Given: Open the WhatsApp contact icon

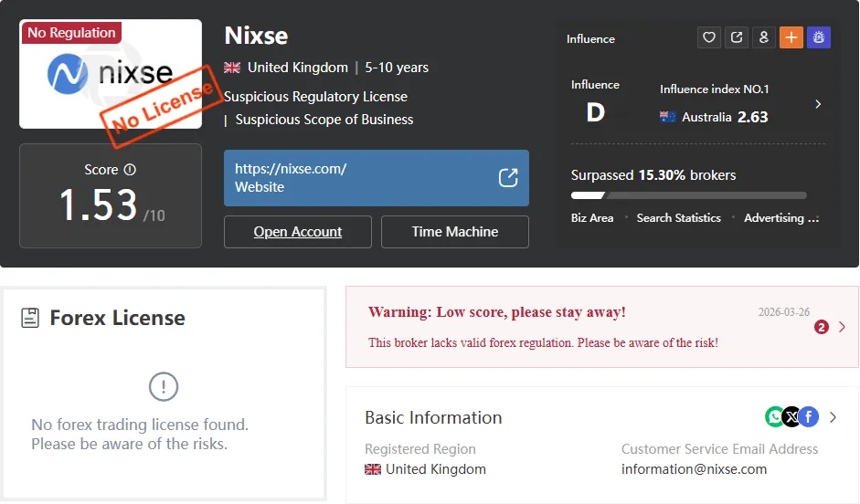Looking at the screenshot, I should coord(774,417).
